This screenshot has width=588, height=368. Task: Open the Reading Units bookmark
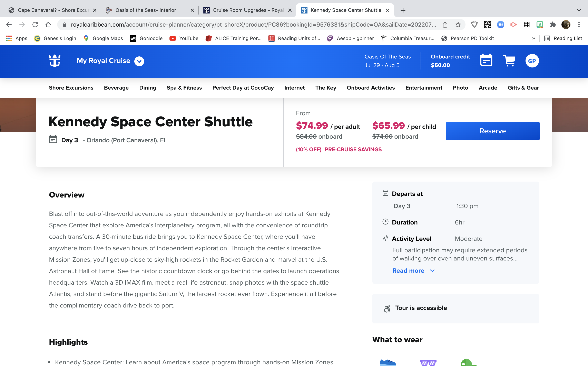294,38
